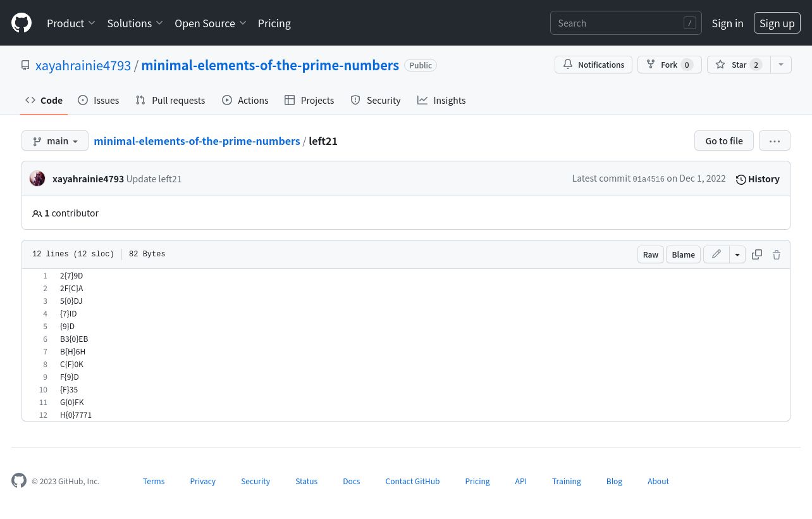Open footer Terms link
Viewport: 812px width, 519px height.
[154, 481]
